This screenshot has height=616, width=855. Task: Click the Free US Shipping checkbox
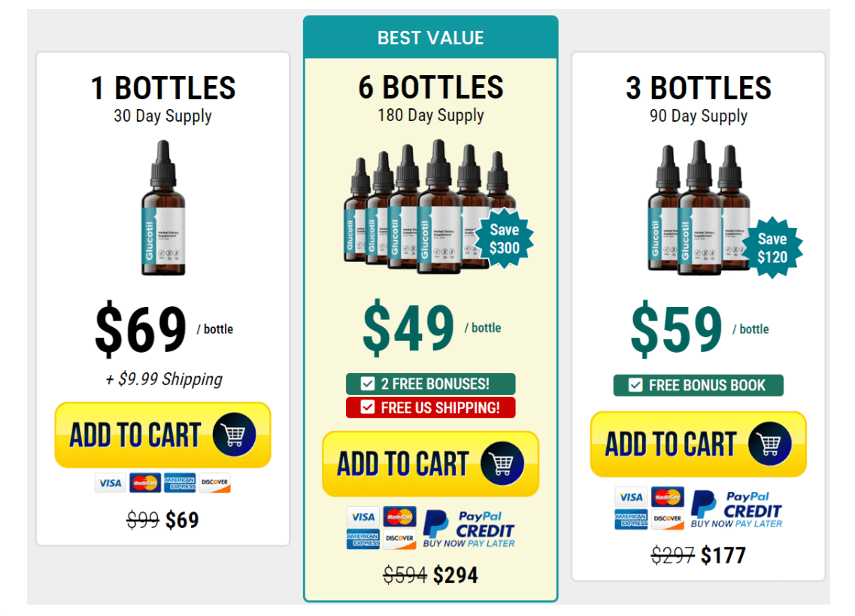click(368, 408)
